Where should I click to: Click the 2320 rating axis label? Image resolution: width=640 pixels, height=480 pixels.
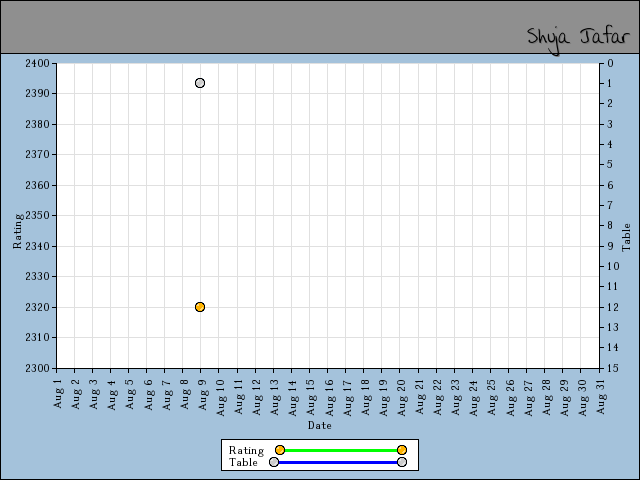(37, 307)
